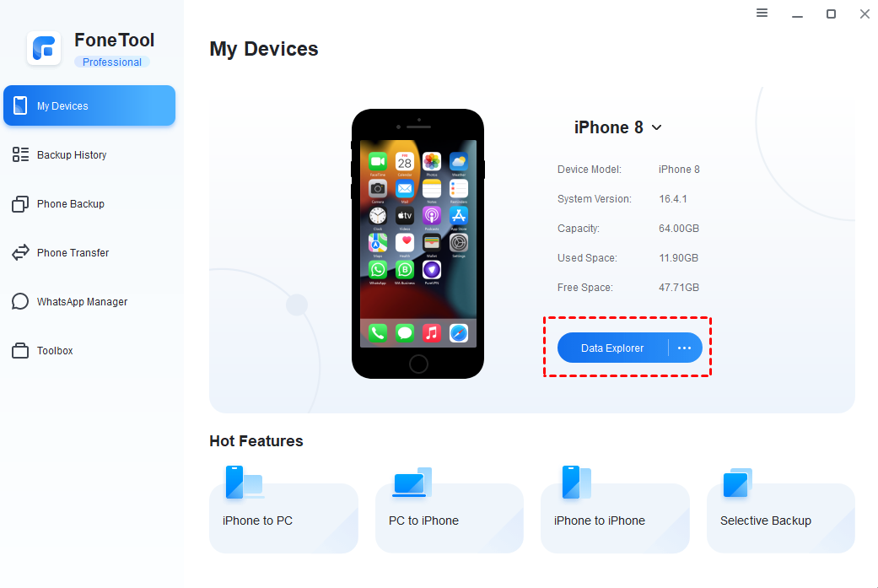Click the Selective Backup folder icon
The width and height of the screenshot is (878, 588).
coord(737,483)
